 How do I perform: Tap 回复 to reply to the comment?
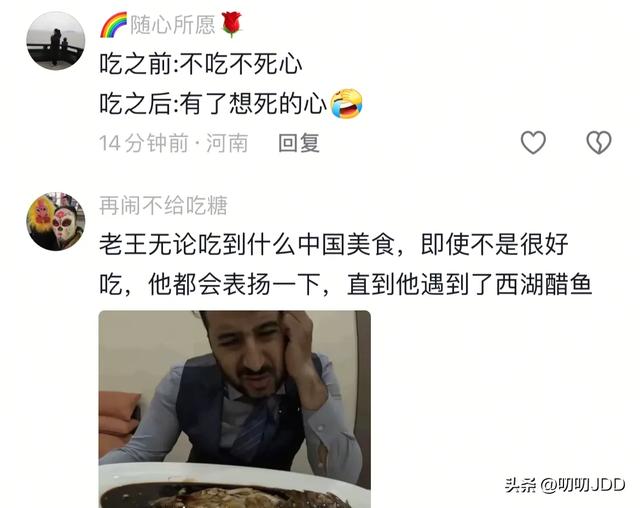[299, 143]
